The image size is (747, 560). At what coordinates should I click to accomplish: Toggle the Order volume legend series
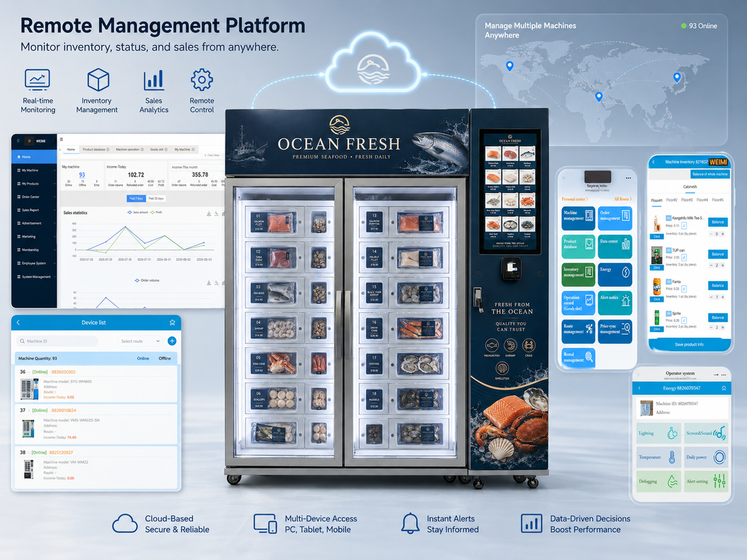click(146, 281)
